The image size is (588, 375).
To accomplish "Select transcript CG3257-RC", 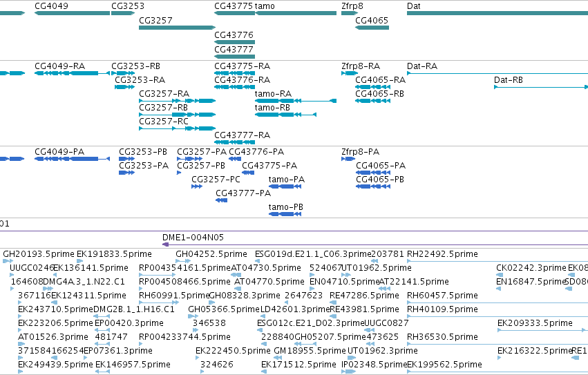I will (x=177, y=128).
